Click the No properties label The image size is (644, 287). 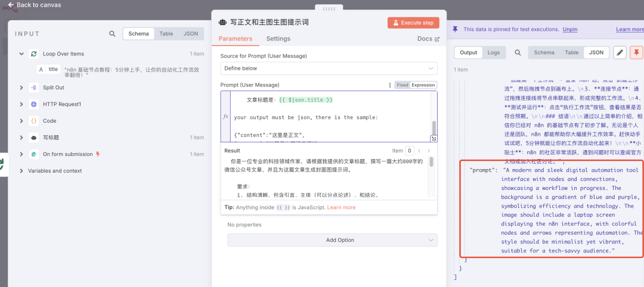pos(244,224)
